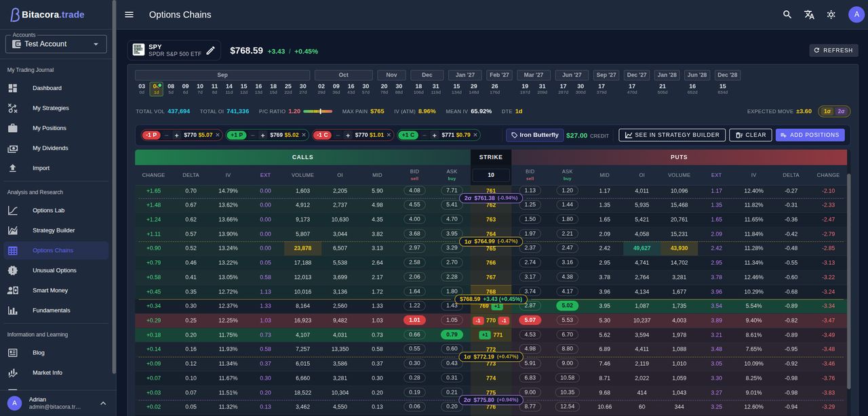Click the Dashboard sidebar icon
This screenshot has height=416, width=868.
click(x=12, y=88)
